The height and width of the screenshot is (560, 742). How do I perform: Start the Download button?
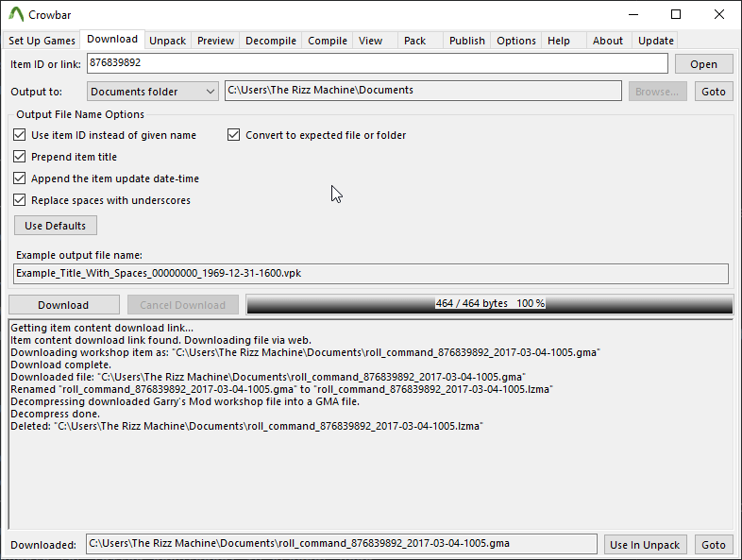click(63, 305)
